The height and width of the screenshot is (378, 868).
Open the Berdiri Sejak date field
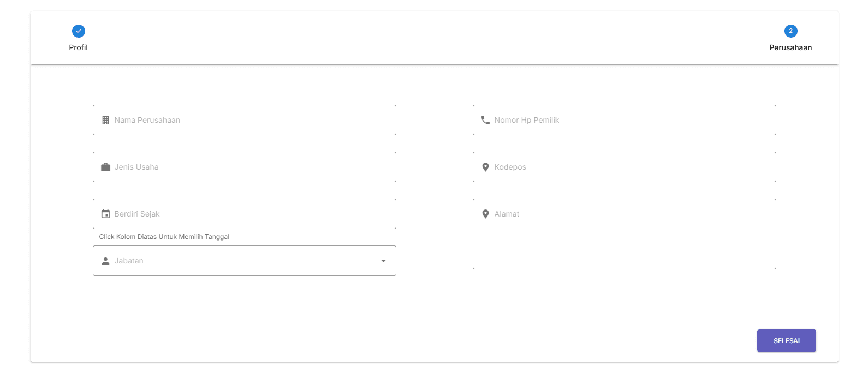click(x=251, y=214)
